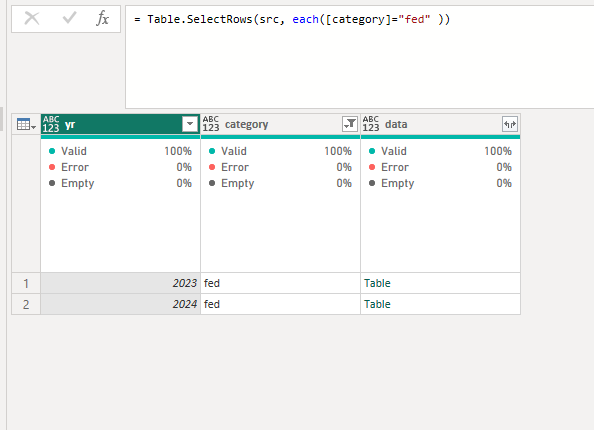Viewport: 594px width, 430px height.
Task: Cancel the formula edit with X icon
Action: (x=32, y=18)
